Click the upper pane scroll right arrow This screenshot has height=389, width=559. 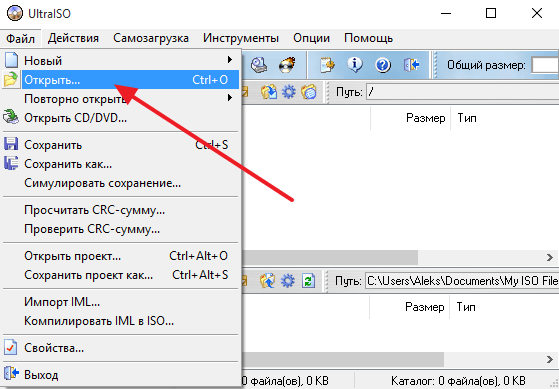(x=550, y=257)
